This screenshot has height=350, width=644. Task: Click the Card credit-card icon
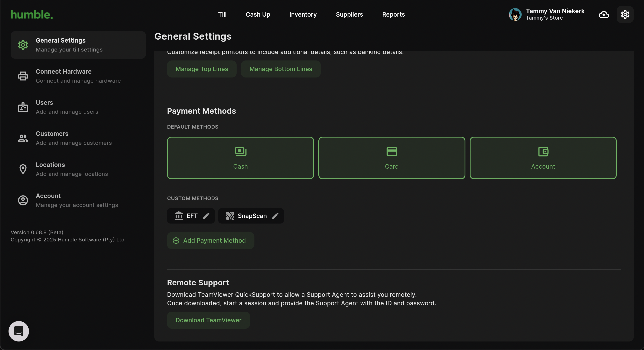click(392, 151)
